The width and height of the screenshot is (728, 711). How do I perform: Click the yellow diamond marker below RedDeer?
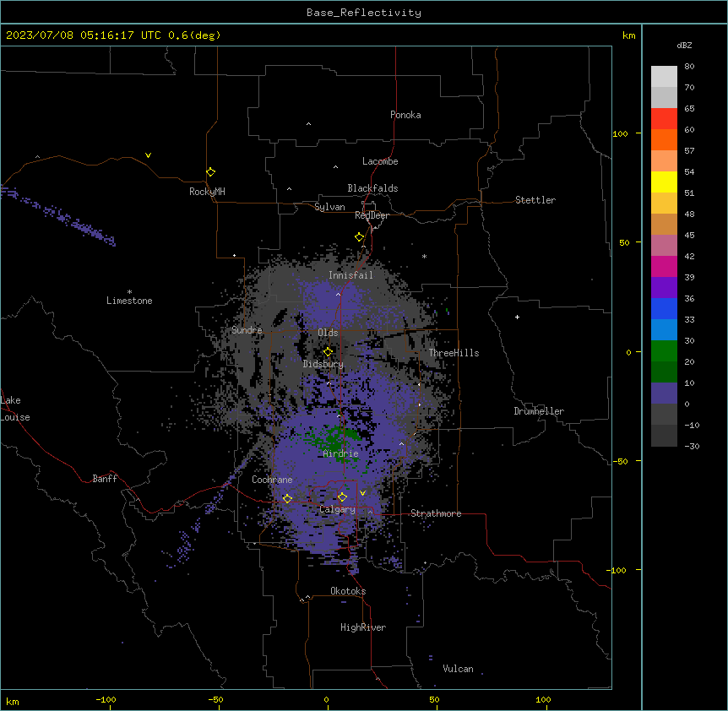[x=360, y=237]
